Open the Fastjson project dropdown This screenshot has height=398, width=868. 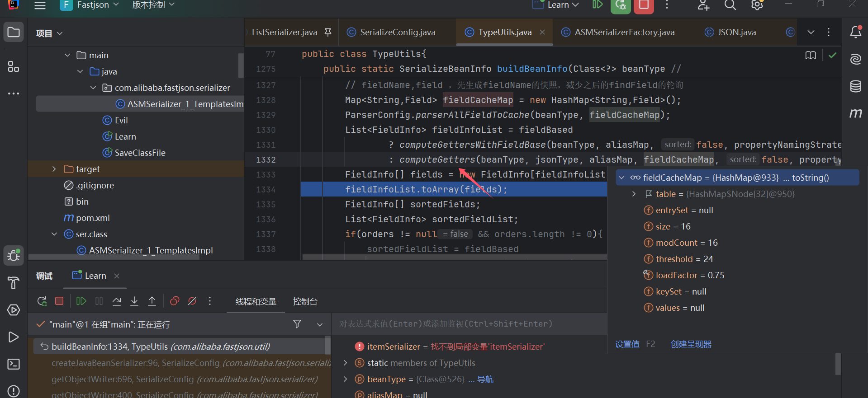pos(90,5)
